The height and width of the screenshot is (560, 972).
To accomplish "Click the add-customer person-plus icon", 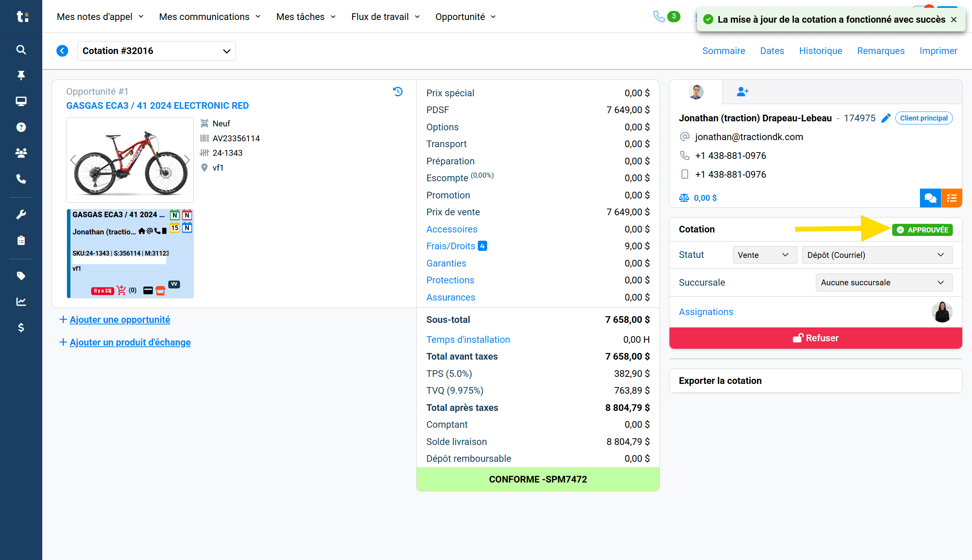I will [742, 92].
